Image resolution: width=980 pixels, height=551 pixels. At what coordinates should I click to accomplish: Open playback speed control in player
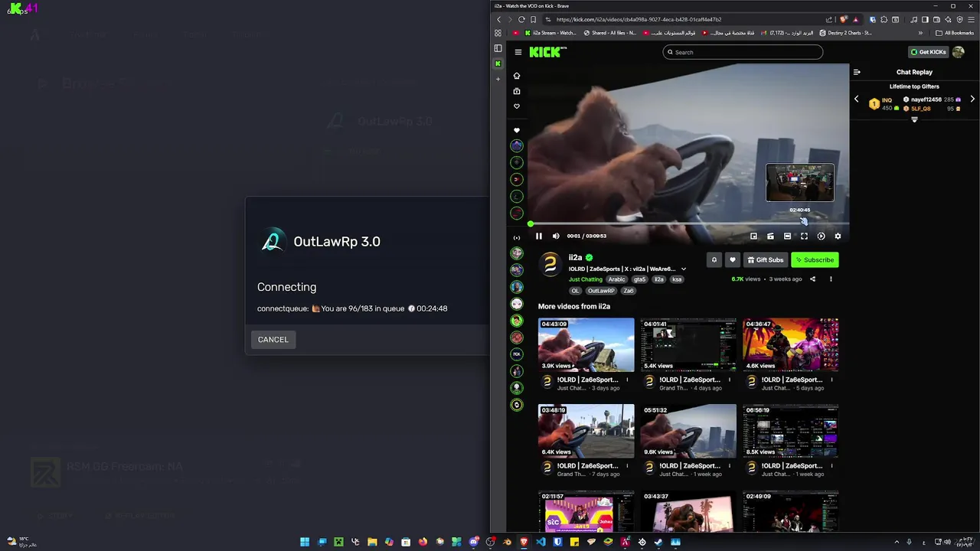pos(821,236)
